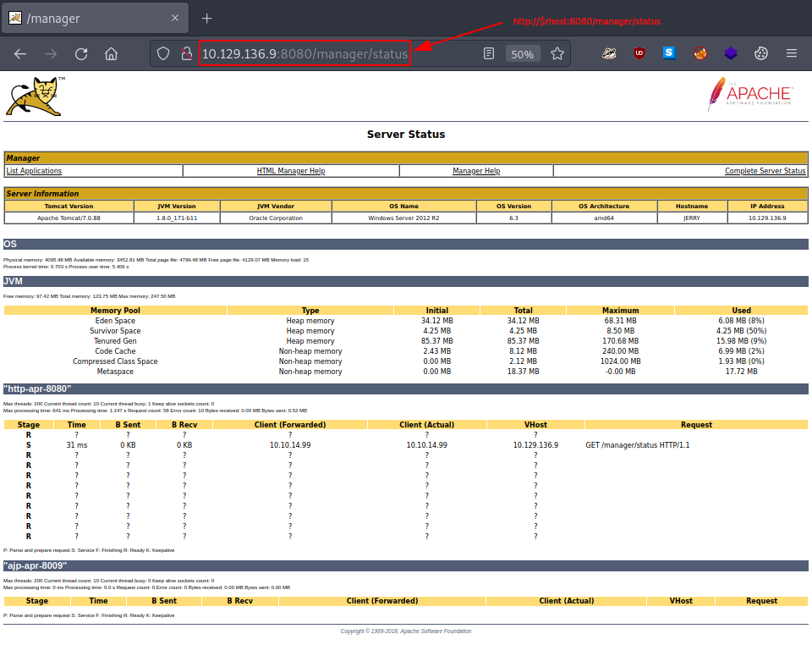Open a new browser tab
Screen dimensions: 812x645
point(206,18)
